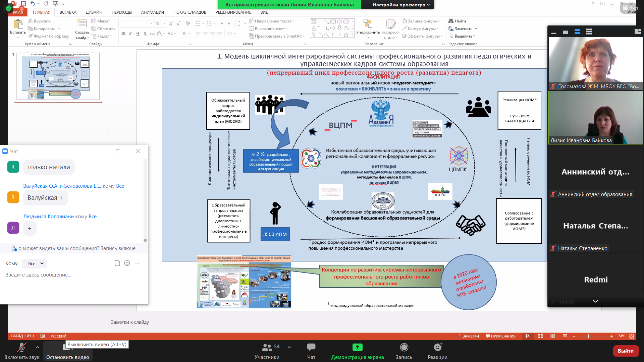Image resolution: width=644 pixels, height=362 pixels.
Task: Expand audio options arrow beside microphone
Action: [37, 347]
